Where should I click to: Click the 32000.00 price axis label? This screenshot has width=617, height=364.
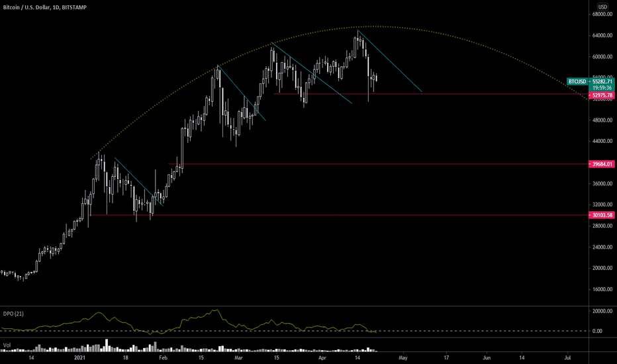pos(602,205)
